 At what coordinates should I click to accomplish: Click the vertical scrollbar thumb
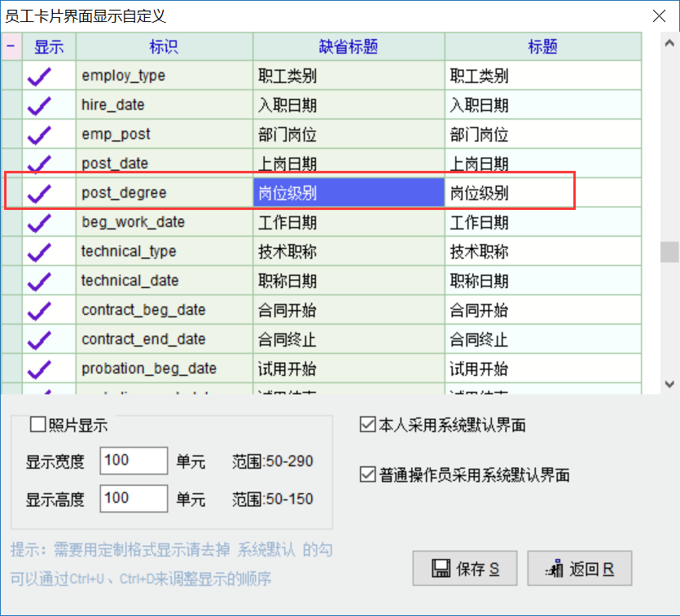pos(669,252)
